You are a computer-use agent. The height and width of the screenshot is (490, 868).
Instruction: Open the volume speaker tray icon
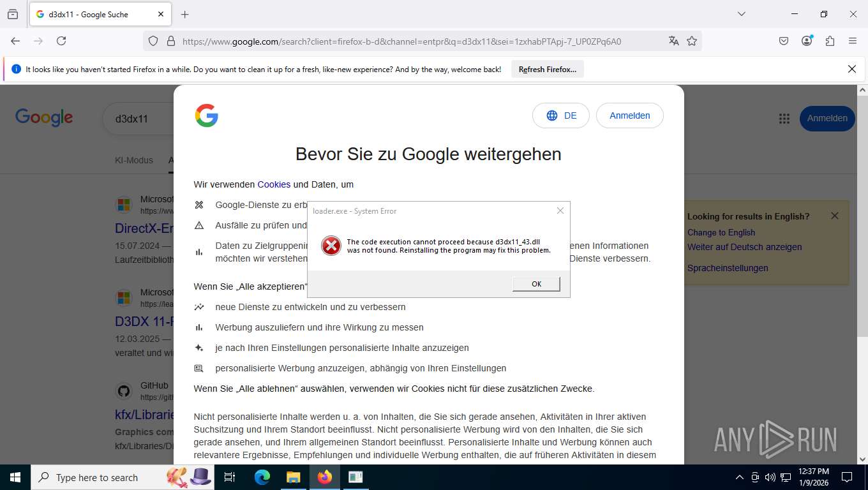[x=770, y=477]
